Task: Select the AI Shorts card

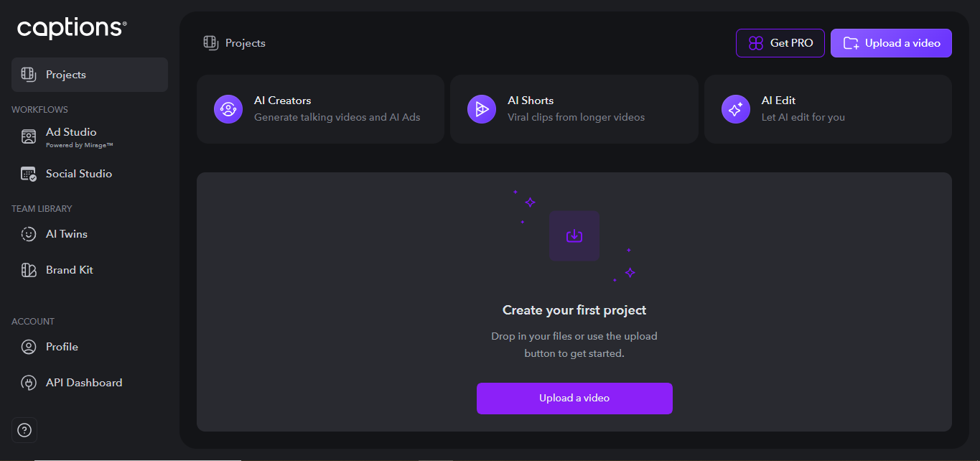Action: tap(574, 108)
